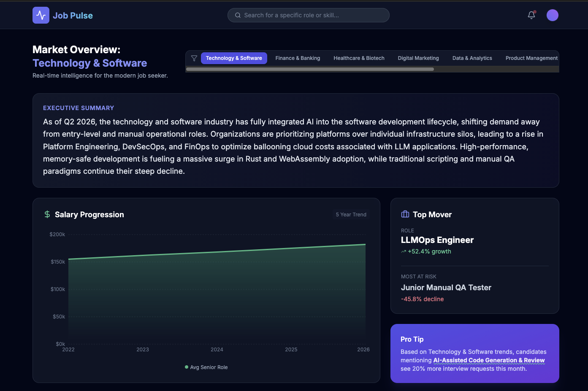Click the growth trend arrow icon
This screenshot has width=588, height=391.
tap(404, 251)
